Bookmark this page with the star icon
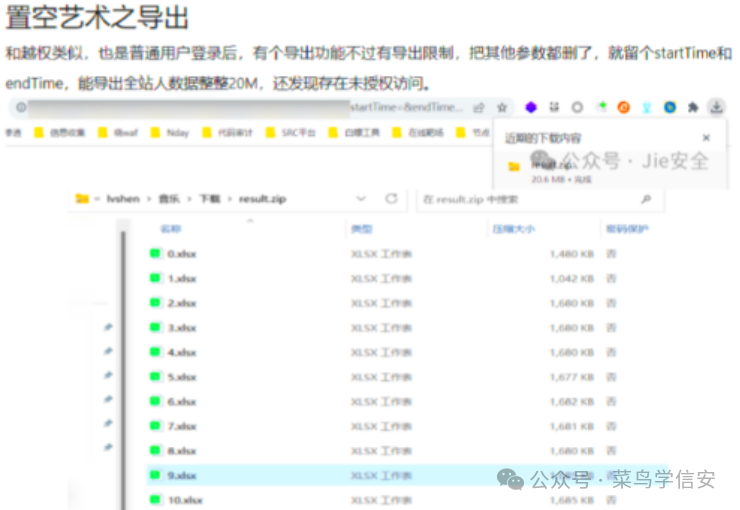The height and width of the screenshot is (510, 740). tap(502, 108)
